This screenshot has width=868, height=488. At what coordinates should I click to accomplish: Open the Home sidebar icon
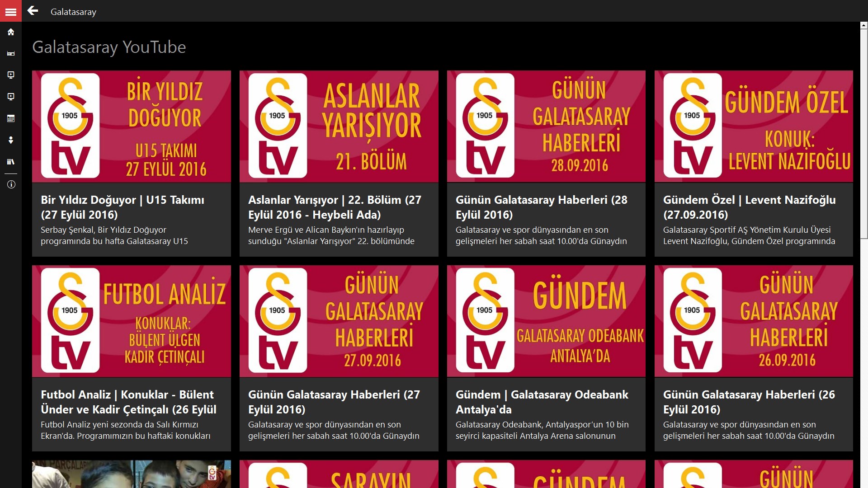[11, 32]
